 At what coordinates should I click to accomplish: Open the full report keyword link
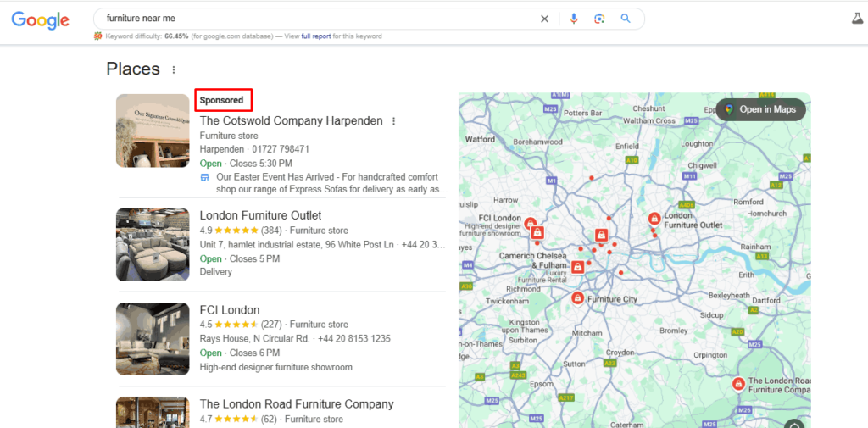(316, 36)
